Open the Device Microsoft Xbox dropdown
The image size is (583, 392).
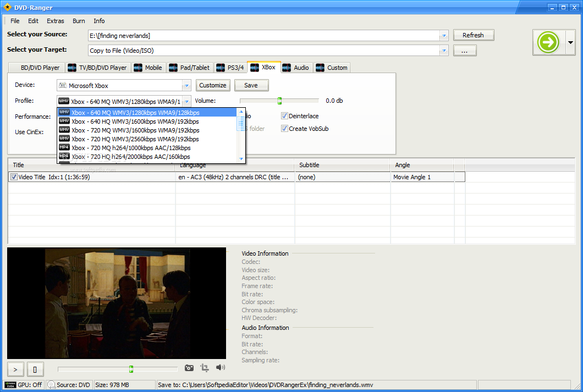coord(186,85)
